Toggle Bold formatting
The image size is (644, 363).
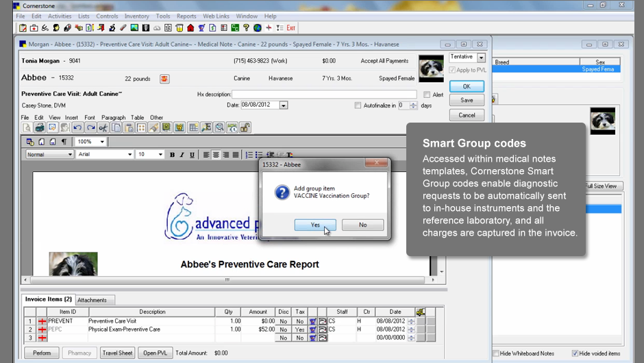click(x=172, y=155)
